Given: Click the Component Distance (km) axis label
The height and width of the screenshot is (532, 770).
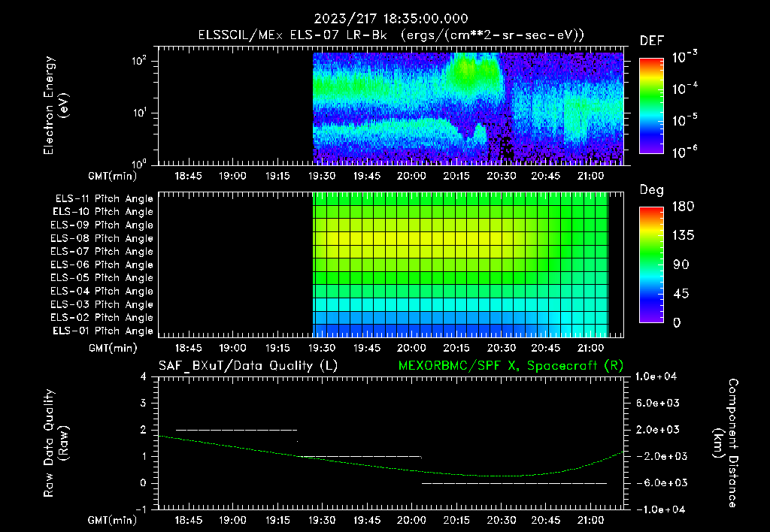Looking at the screenshot, I should pyautogui.click(x=726, y=443).
